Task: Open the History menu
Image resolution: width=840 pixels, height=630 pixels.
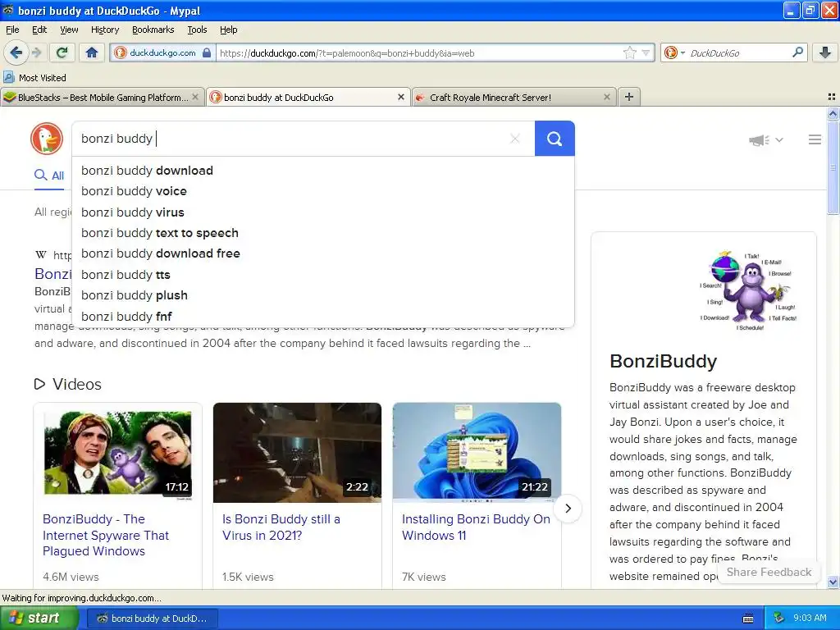Action: [104, 30]
